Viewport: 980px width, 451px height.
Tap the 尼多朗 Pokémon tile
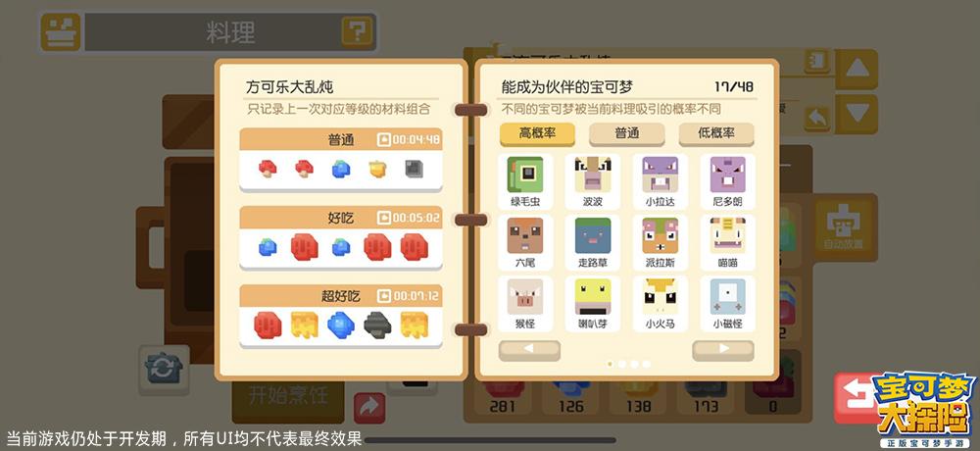[727, 181]
